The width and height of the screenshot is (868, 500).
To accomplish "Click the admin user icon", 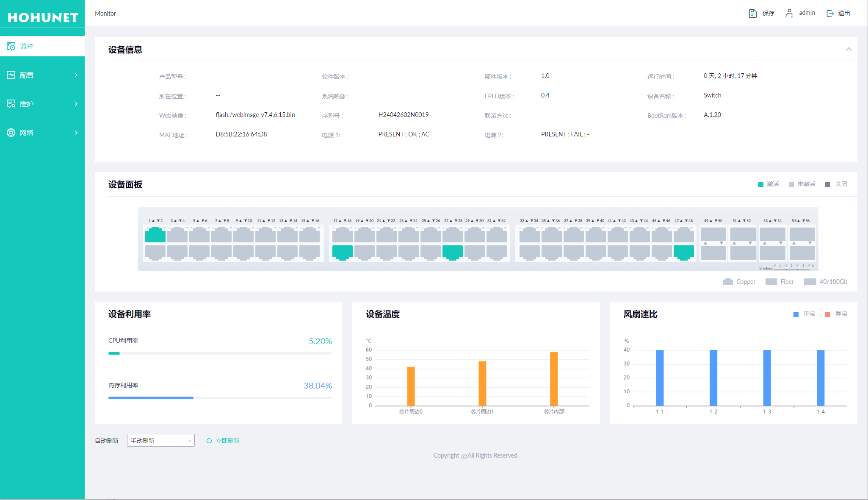I will (789, 14).
